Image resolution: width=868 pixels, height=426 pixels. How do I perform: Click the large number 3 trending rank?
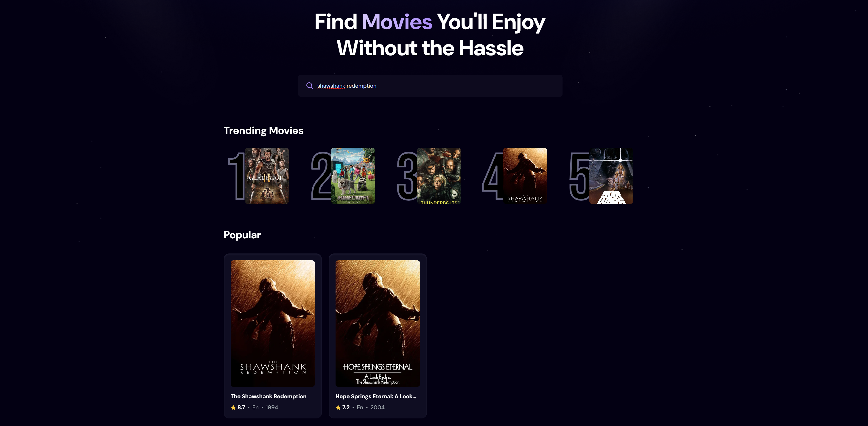coord(407,176)
